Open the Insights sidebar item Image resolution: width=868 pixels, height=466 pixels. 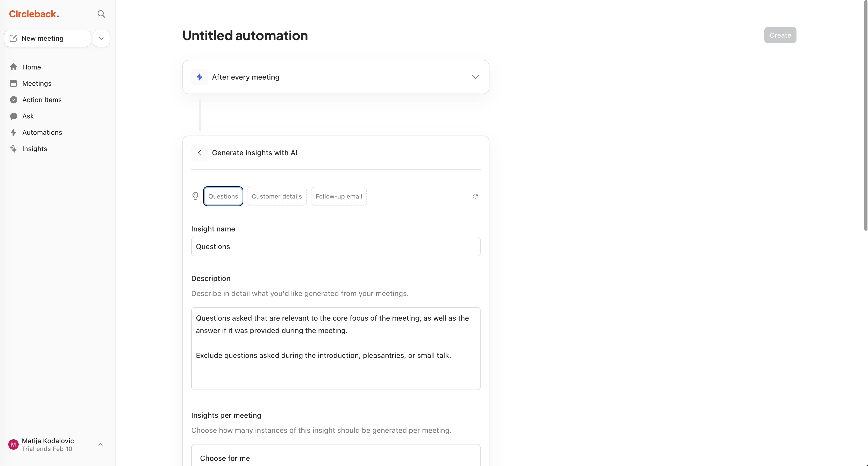(x=34, y=149)
